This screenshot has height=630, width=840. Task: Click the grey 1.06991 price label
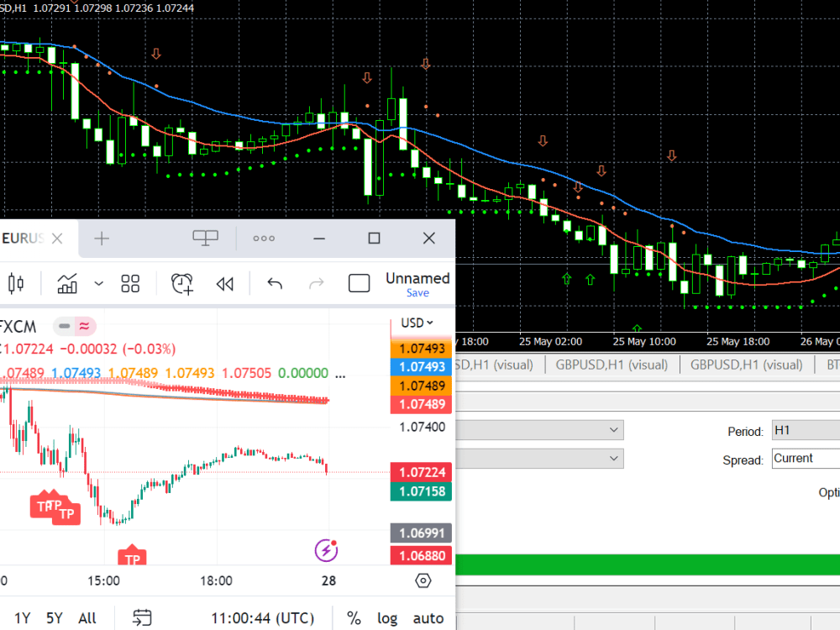coord(421,533)
